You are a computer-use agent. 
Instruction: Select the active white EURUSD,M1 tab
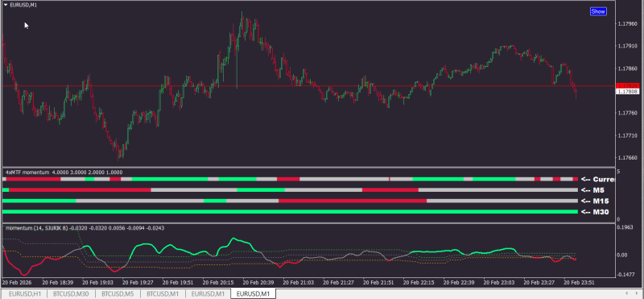[253, 294]
